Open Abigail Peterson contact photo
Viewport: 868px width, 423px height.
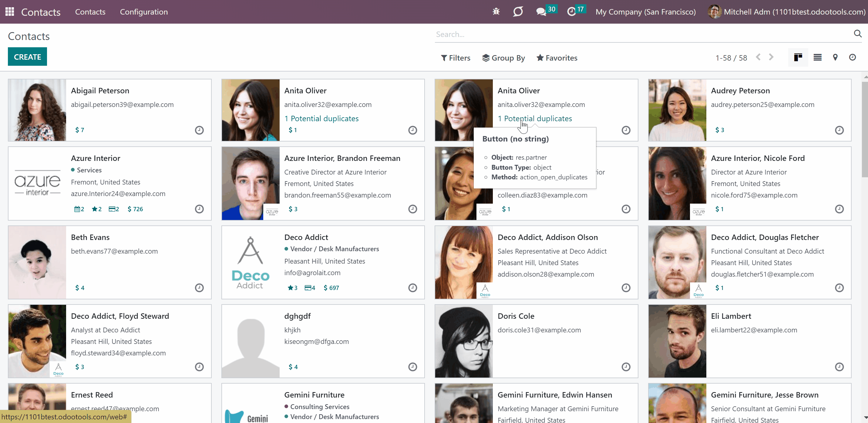37,110
